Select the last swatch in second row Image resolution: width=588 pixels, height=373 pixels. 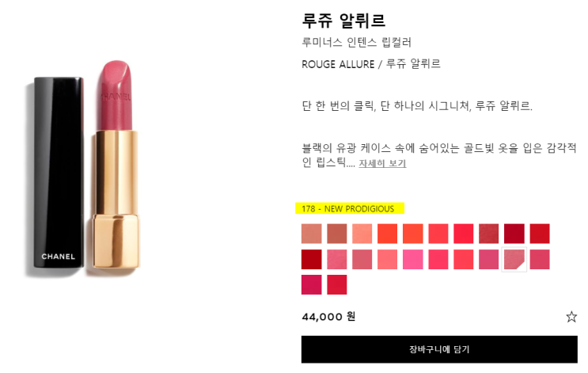tap(540, 259)
